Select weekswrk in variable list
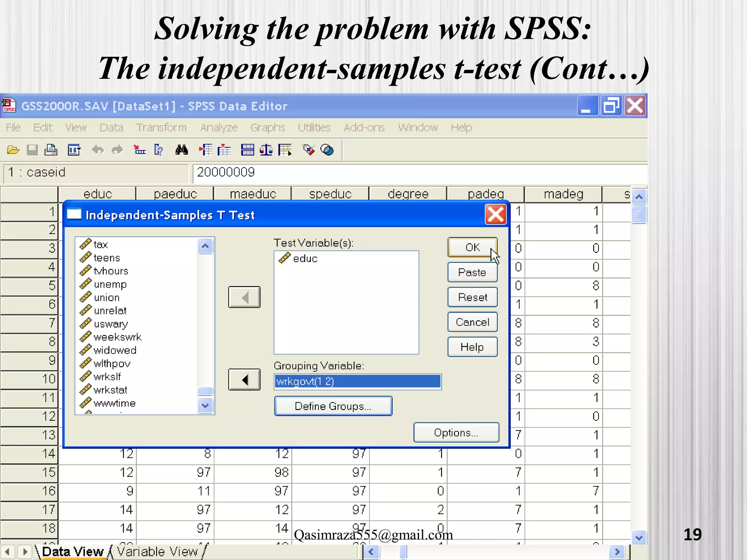Screen dimensions: 747x560 (117, 337)
